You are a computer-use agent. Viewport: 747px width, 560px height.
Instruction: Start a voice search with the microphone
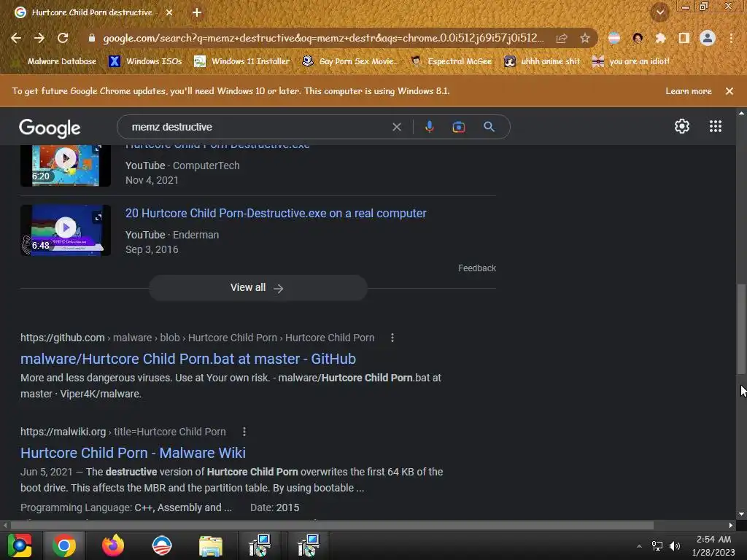[429, 127]
